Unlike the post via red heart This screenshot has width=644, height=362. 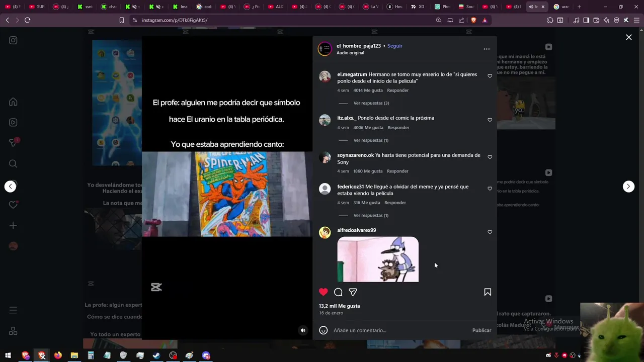324,292
